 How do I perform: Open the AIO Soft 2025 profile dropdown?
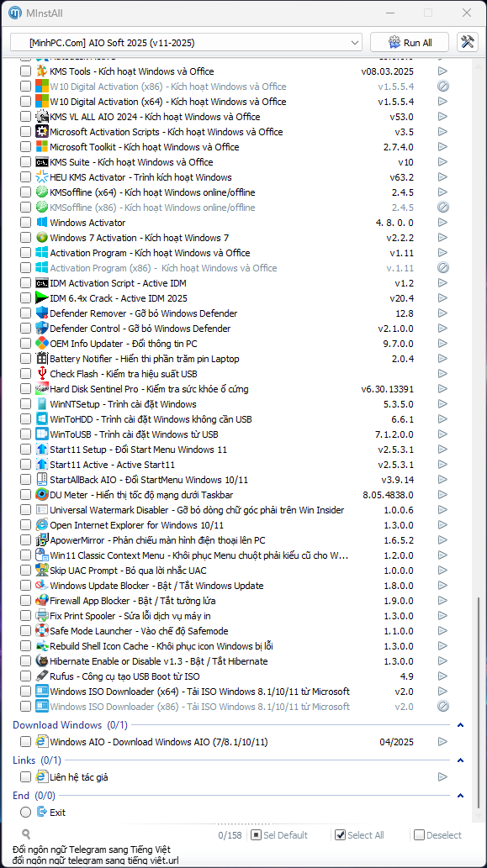(186, 43)
